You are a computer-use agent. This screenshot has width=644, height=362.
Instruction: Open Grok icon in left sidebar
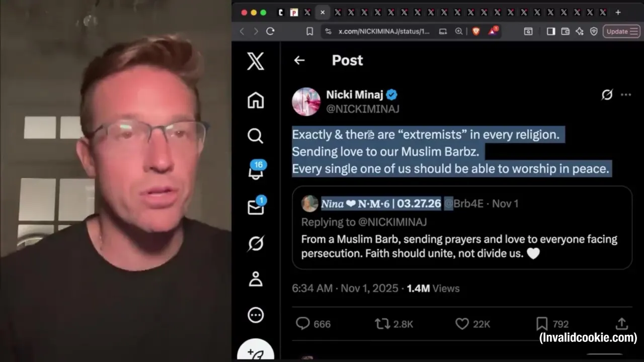(x=256, y=243)
